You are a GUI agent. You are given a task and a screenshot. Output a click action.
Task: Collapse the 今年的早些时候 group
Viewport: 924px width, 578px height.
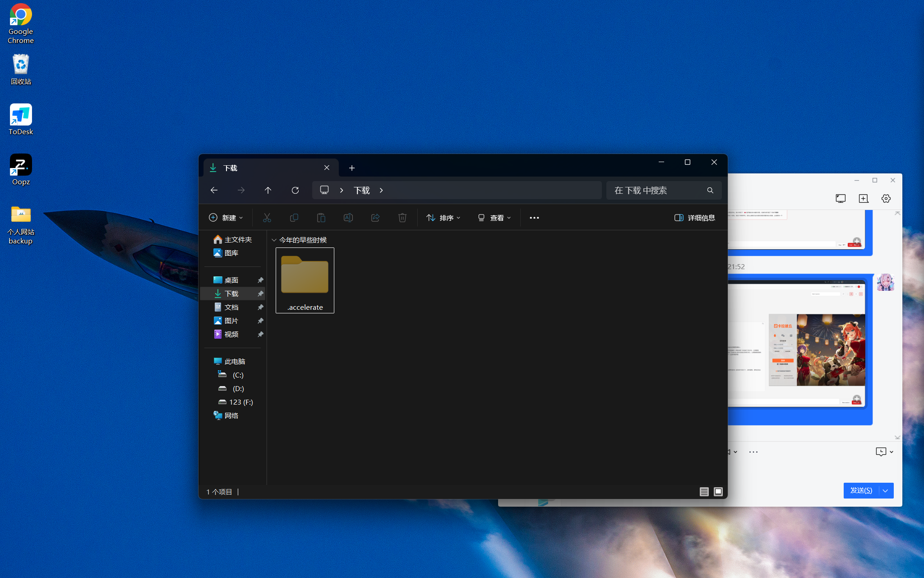pos(274,240)
